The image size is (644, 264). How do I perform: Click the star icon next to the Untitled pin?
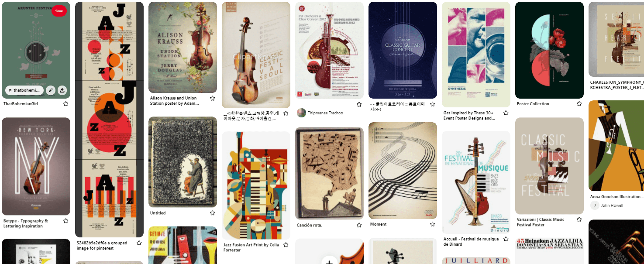[212, 213]
